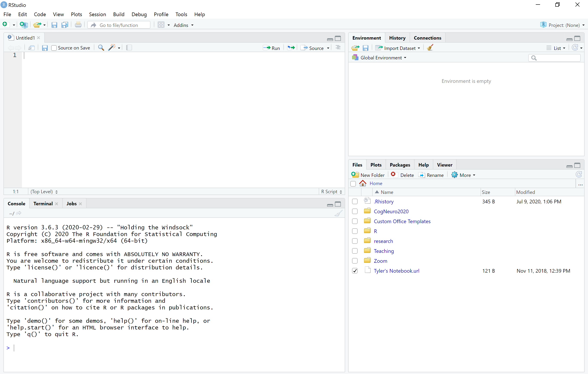588x374 pixels.
Task: Click the Run button
Action: click(x=272, y=48)
